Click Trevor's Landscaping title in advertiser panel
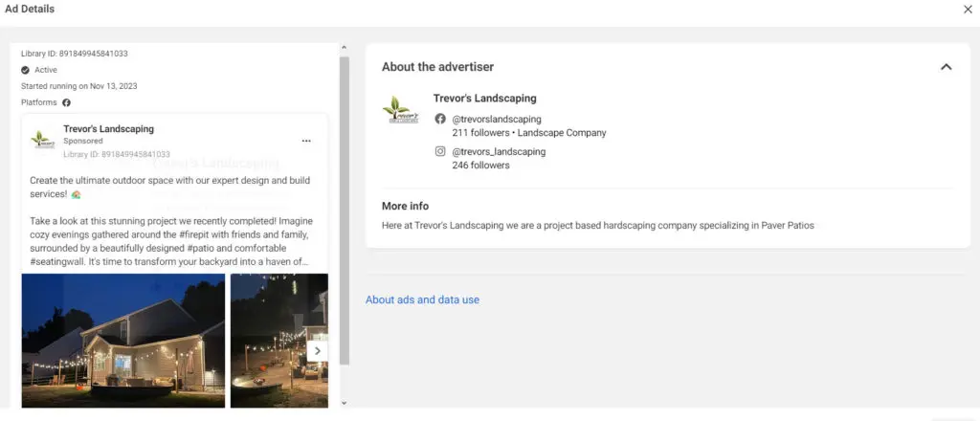 [x=485, y=98]
